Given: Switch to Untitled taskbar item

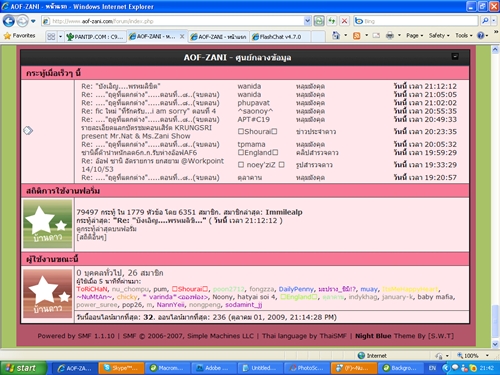Looking at the screenshot, I should 260,368.
